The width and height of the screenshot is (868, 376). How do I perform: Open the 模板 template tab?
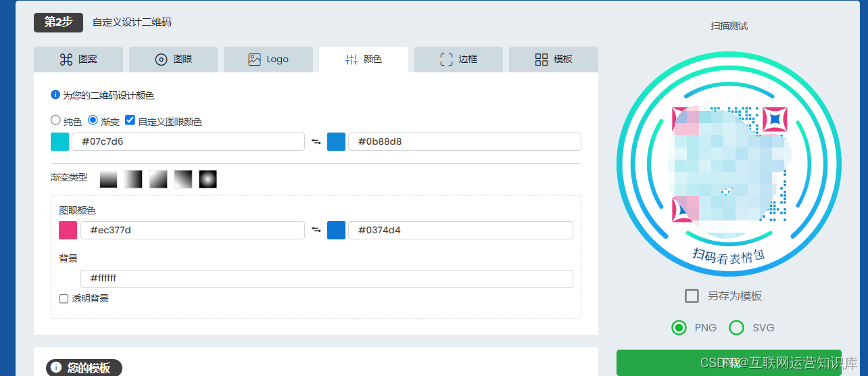tap(554, 59)
